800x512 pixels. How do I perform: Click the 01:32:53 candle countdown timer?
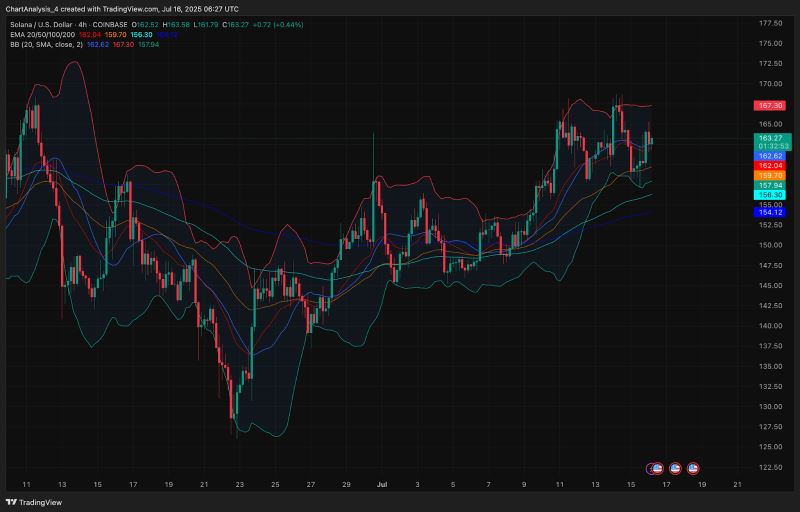[x=770, y=146]
